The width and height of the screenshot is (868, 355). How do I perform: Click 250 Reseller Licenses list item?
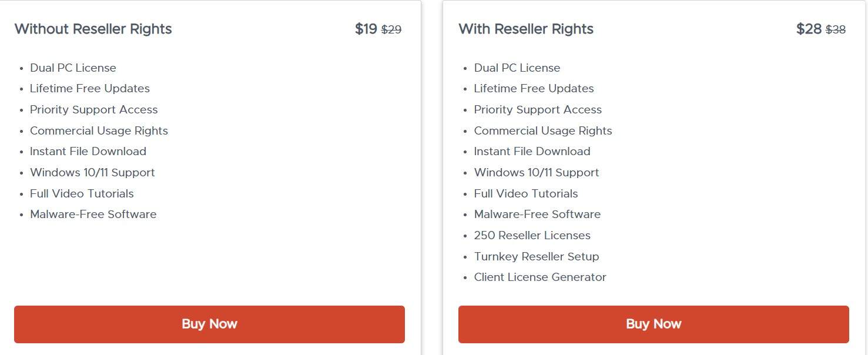tap(532, 235)
